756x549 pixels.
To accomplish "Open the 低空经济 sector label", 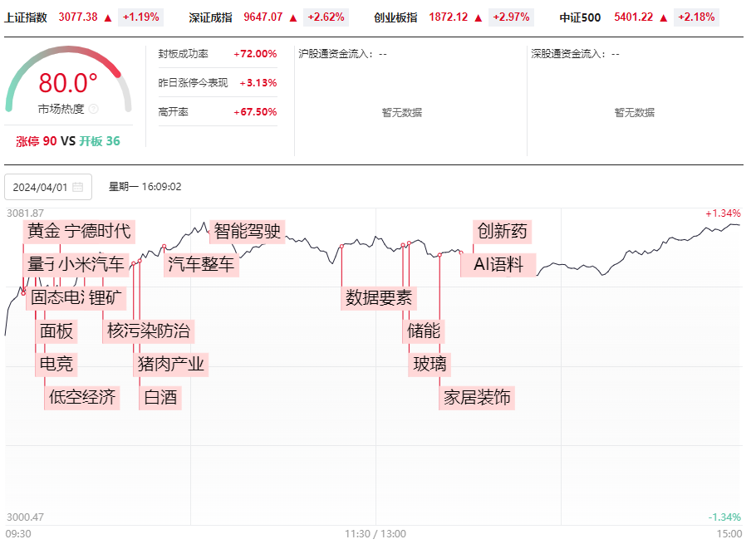I will click(82, 398).
